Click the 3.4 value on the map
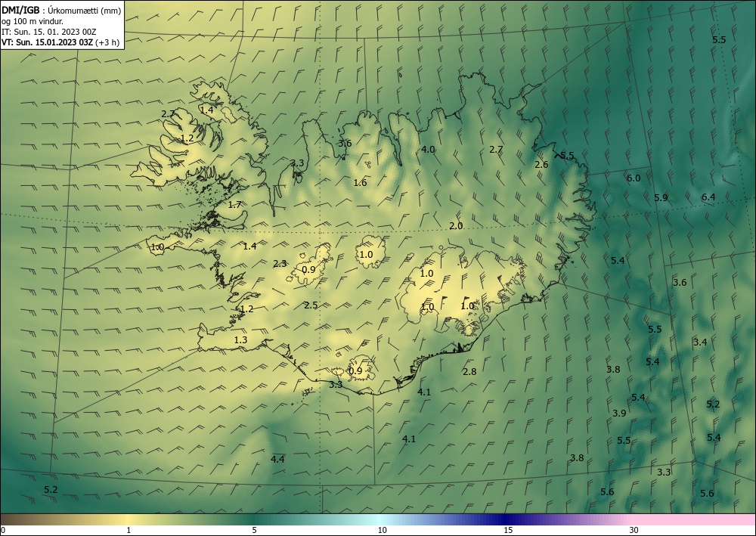The image size is (756, 536). 700,342
